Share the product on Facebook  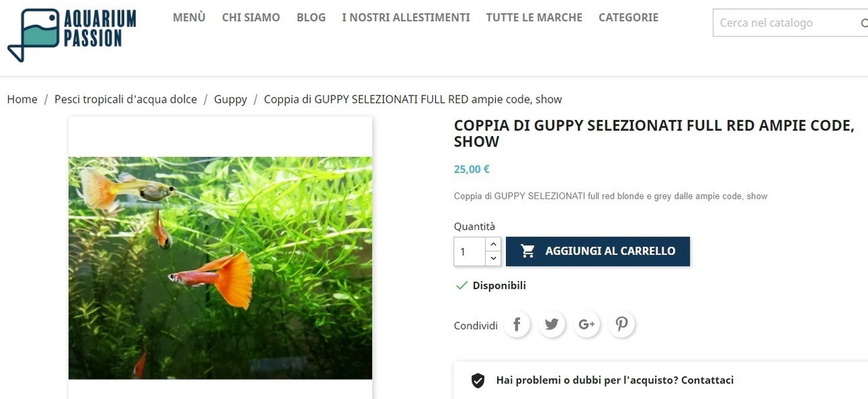tap(517, 324)
